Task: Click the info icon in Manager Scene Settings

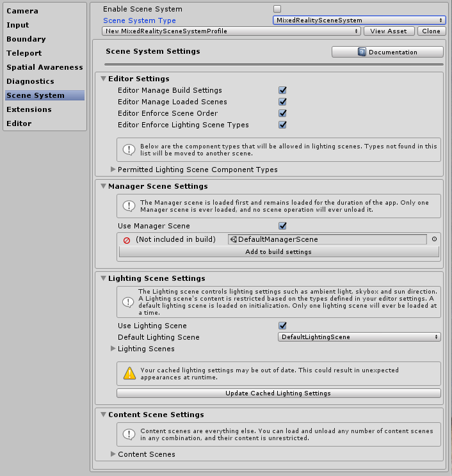Action: tap(129, 206)
